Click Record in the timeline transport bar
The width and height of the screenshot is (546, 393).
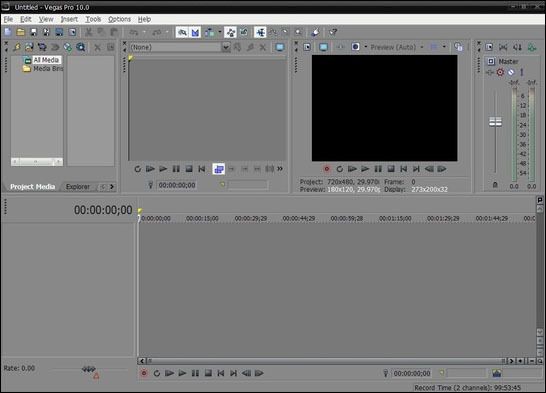144,374
